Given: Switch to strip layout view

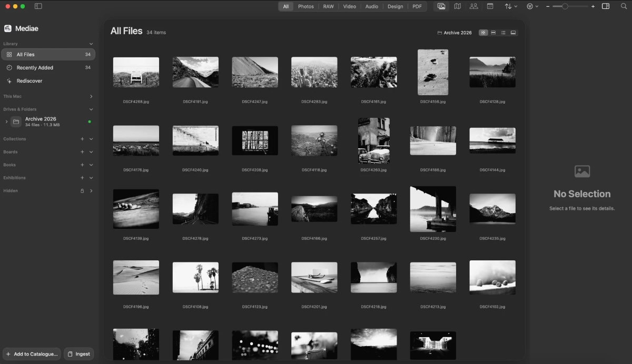Looking at the screenshot, I should point(493,33).
